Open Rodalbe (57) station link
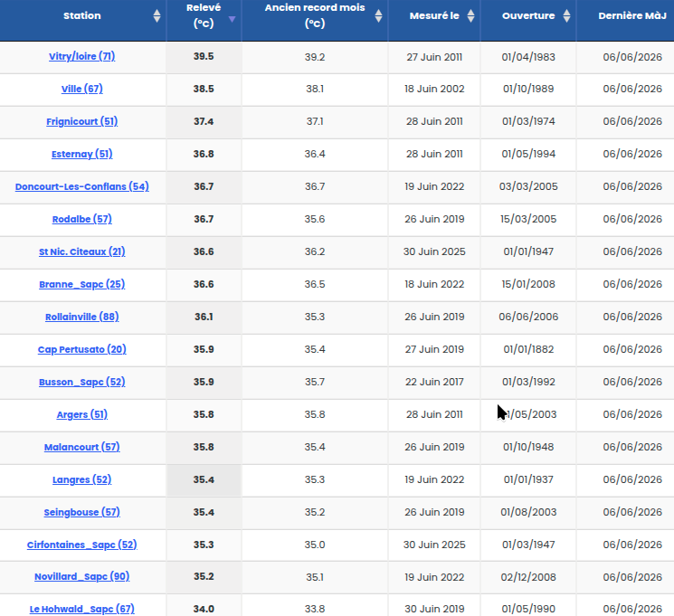 pyautogui.click(x=82, y=219)
